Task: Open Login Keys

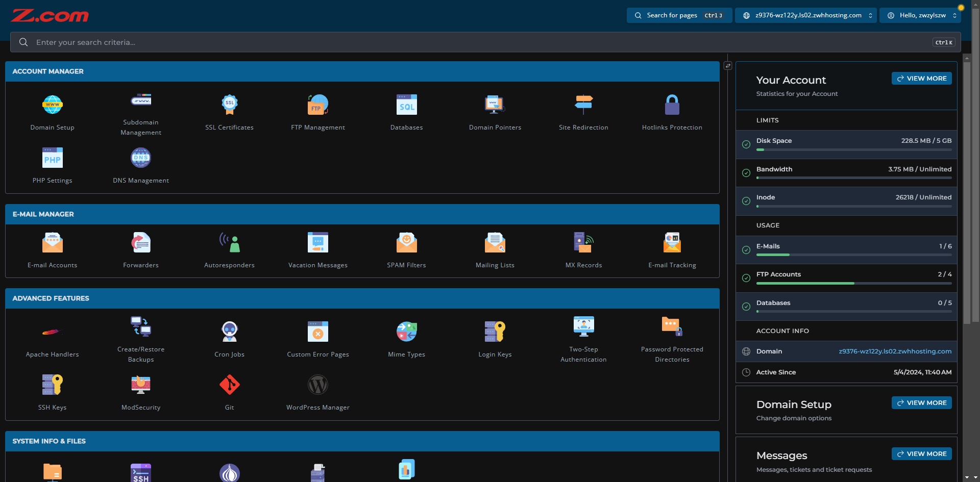Action: pyautogui.click(x=495, y=339)
